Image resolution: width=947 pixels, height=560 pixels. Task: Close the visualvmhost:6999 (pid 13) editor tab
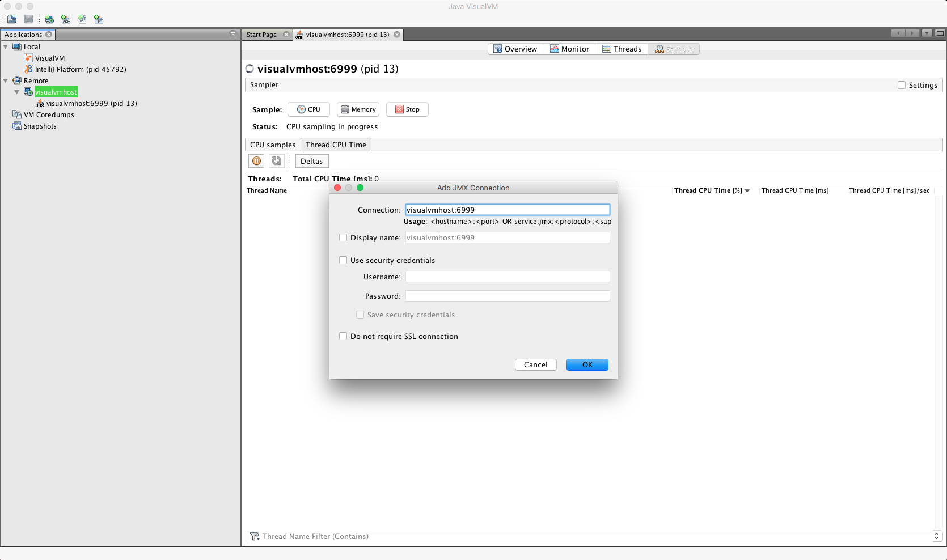[397, 35]
